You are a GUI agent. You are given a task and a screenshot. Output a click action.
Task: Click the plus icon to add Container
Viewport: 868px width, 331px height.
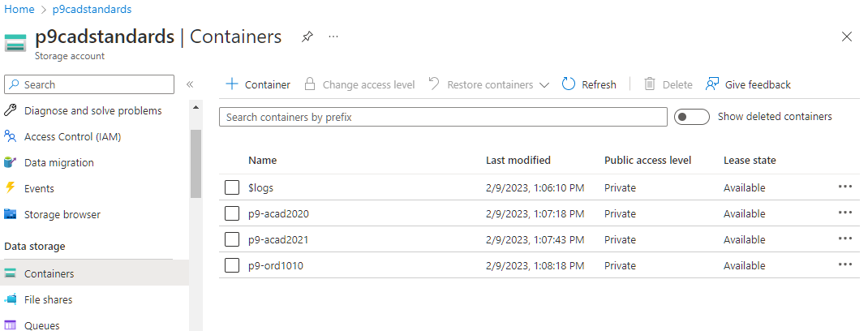[x=232, y=84]
